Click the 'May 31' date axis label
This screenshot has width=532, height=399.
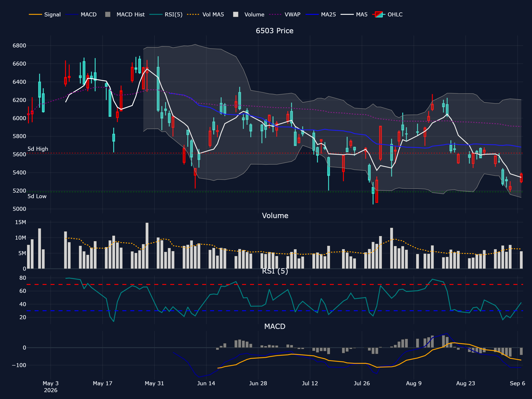[154, 383]
